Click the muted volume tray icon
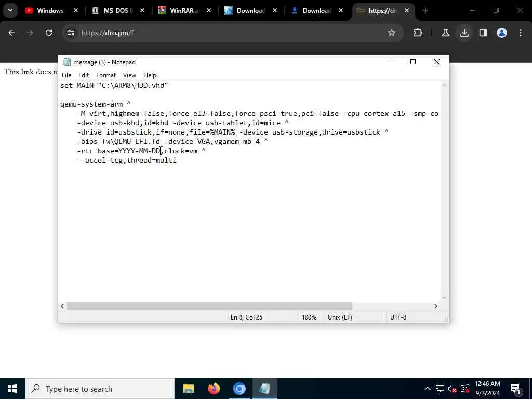This screenshot has height=399, width=532. 453,389
